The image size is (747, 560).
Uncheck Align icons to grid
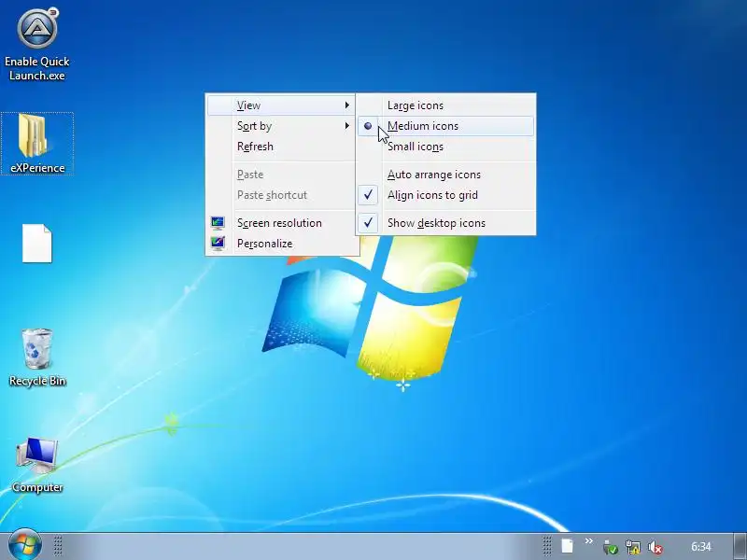tap(446, 195)
